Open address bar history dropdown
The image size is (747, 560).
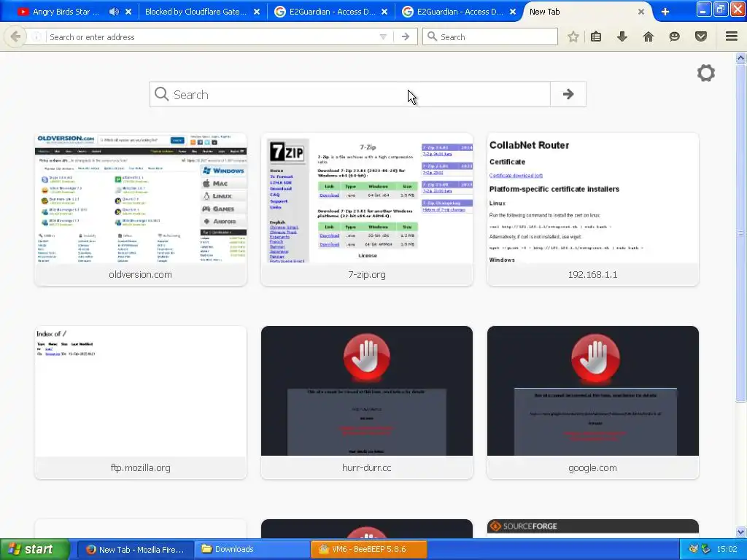(383, 36)
